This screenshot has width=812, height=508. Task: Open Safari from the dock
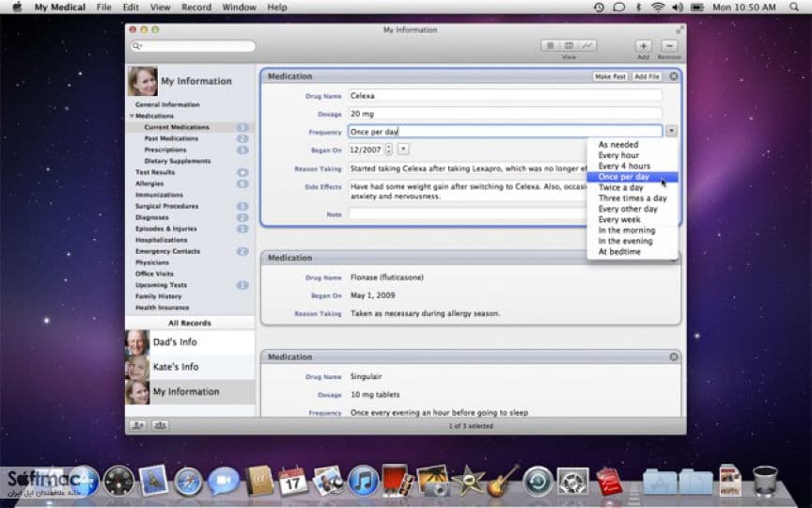(188, 482)
